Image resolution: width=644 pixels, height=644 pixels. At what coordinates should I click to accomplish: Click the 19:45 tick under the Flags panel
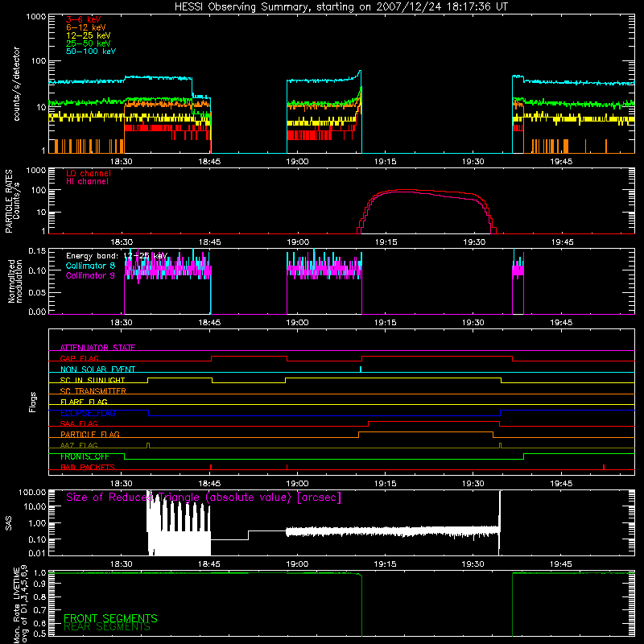point(561,484)
